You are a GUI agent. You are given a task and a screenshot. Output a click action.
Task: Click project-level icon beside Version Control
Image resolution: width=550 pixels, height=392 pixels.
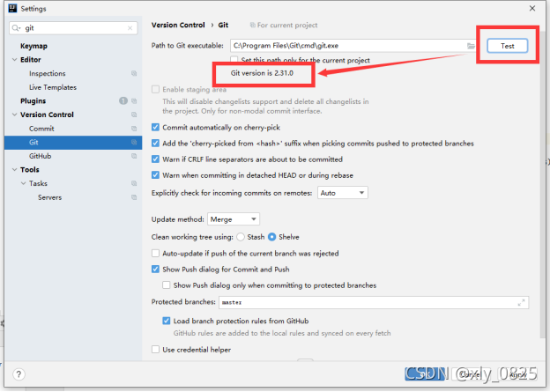[134, 115]
